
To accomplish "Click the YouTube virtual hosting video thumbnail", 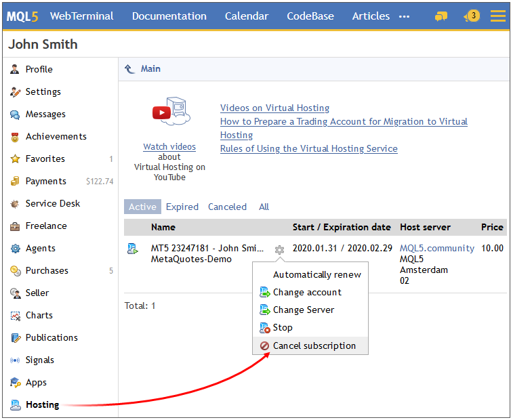I will pos(171,111).
